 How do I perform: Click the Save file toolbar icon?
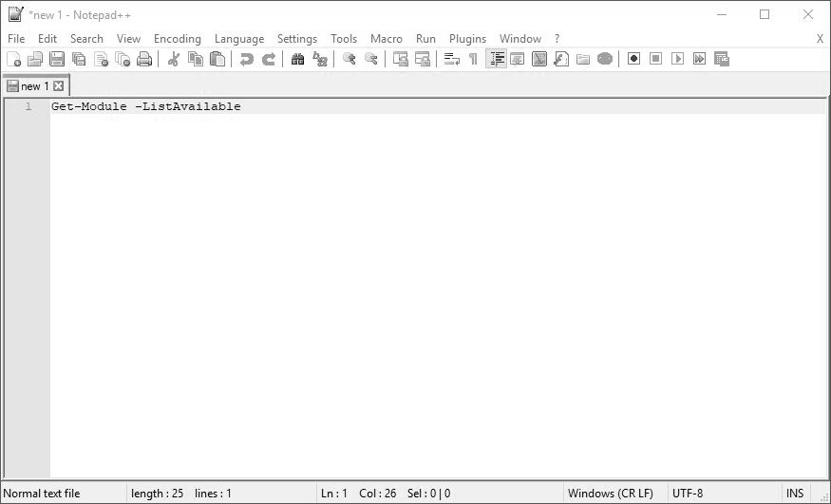(x=57, y=59)
